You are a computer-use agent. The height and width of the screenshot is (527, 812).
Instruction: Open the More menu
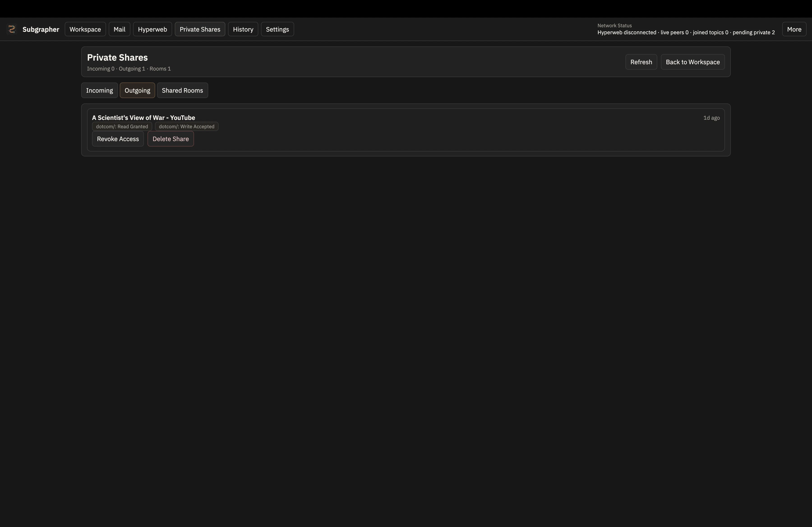tap(794, 29)
